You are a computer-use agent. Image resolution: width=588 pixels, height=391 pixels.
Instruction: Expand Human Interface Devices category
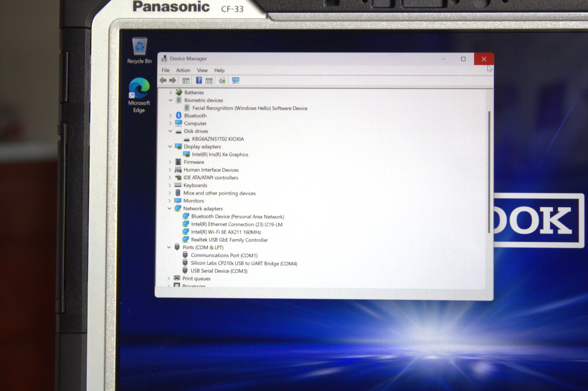(170, 170)
